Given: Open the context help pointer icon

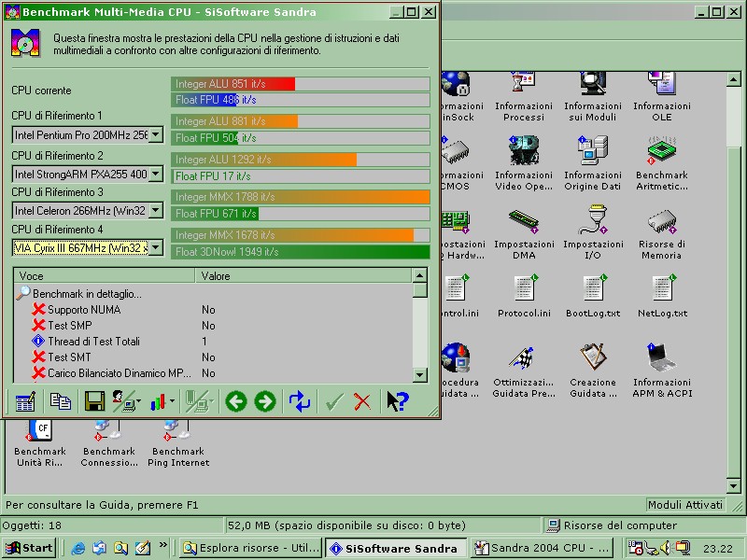Looking at the screenshot, I should point(397,401).
